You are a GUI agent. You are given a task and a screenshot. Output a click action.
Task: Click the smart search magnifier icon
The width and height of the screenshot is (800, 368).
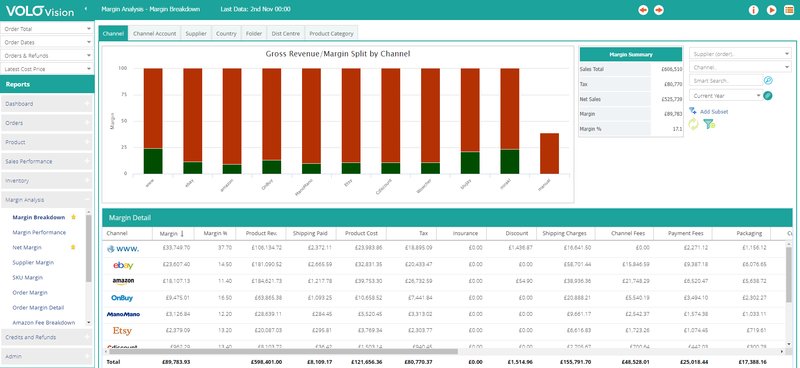coord(768,80)
